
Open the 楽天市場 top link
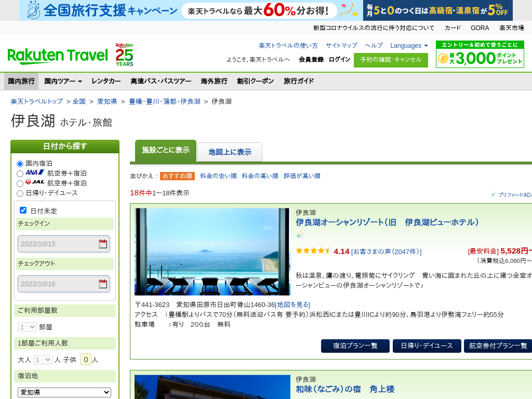[x=511, y=28]
